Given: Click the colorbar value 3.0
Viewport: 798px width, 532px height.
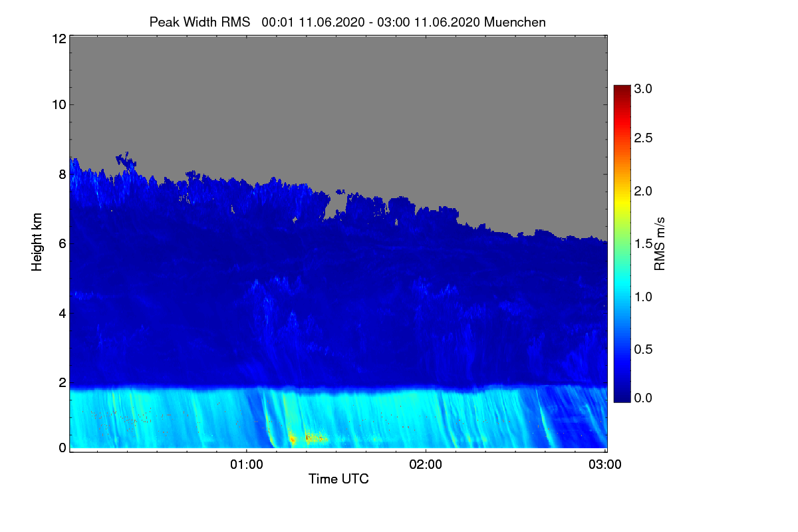Looking at the screenshot, I should pos(643,88).
